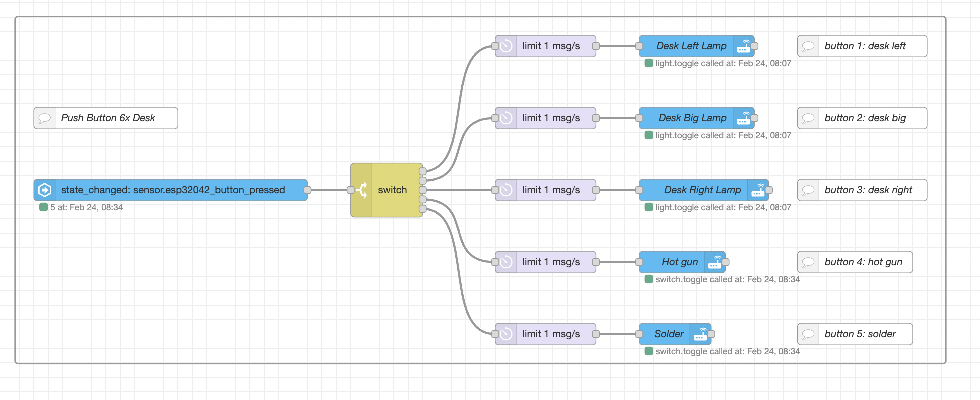Click the events-state icon on state_changed node

click(x=44, y=190)
